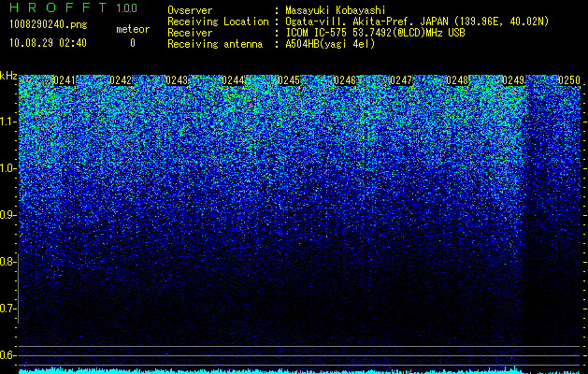Click the HROFFT 1.0.0 title text

[74, 7]
